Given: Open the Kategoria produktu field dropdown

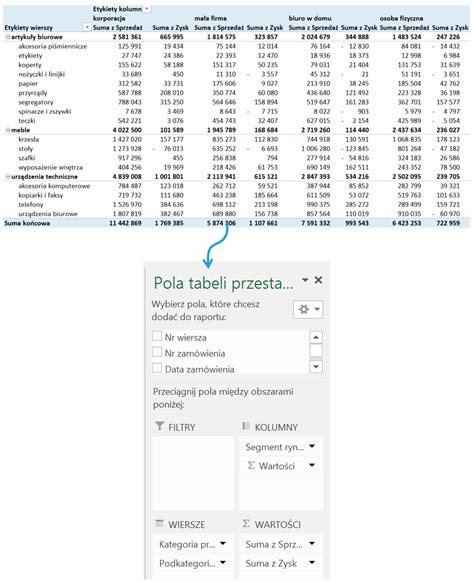Looking at the screenshot, I should tap(223, 544).
